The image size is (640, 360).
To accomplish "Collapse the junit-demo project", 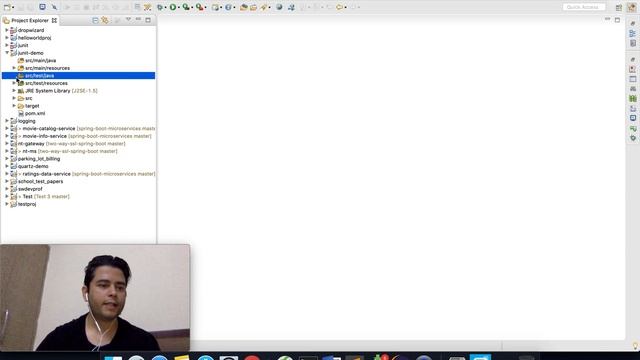I will (x=7, y=53).
